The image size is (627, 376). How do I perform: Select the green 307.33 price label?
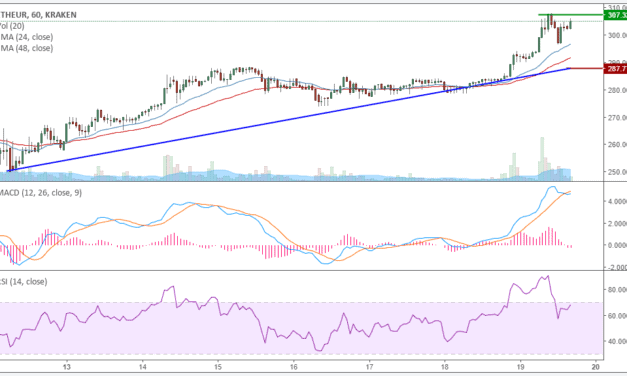click(616, 15)
